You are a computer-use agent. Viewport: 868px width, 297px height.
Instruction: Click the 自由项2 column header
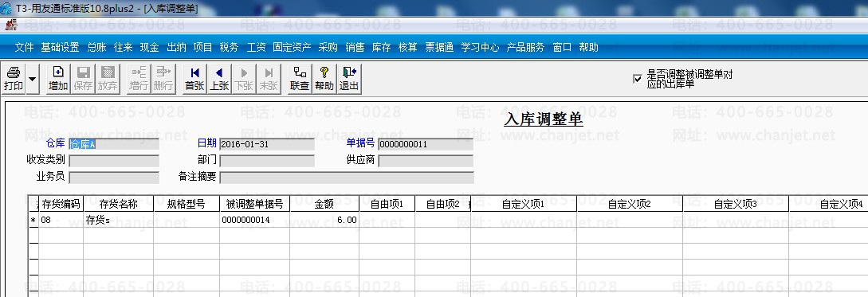click(443, 204)
